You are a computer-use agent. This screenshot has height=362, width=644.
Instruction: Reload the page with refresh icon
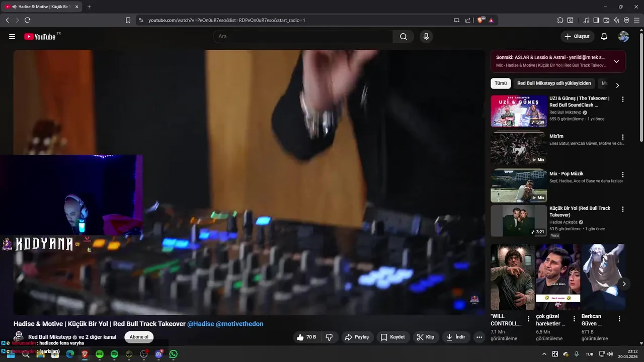(x=27, y=20)
